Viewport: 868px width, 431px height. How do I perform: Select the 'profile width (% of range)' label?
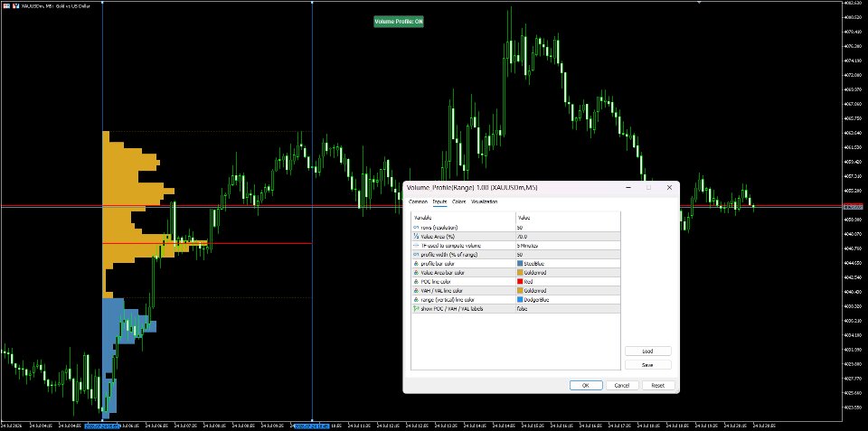[x=449, y=255]
